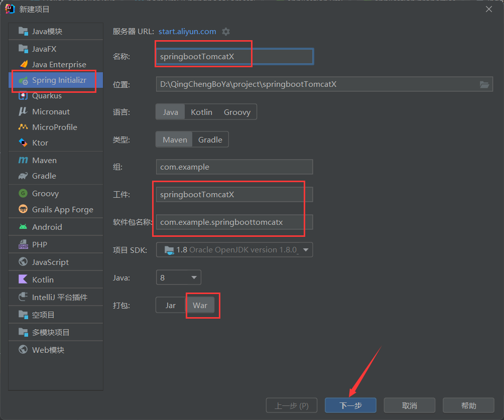
Task: Select the PHP list entry
Action: coord(56,244)
